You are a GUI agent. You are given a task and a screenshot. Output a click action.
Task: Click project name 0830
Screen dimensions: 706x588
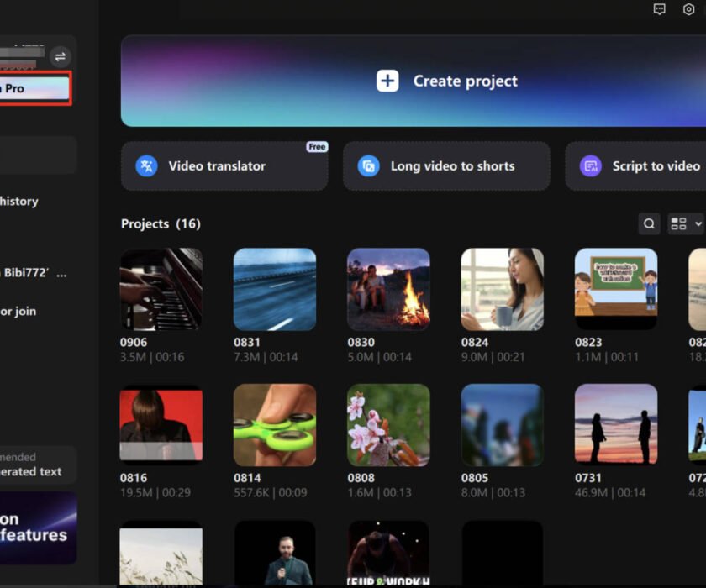(x=361, y=343)
